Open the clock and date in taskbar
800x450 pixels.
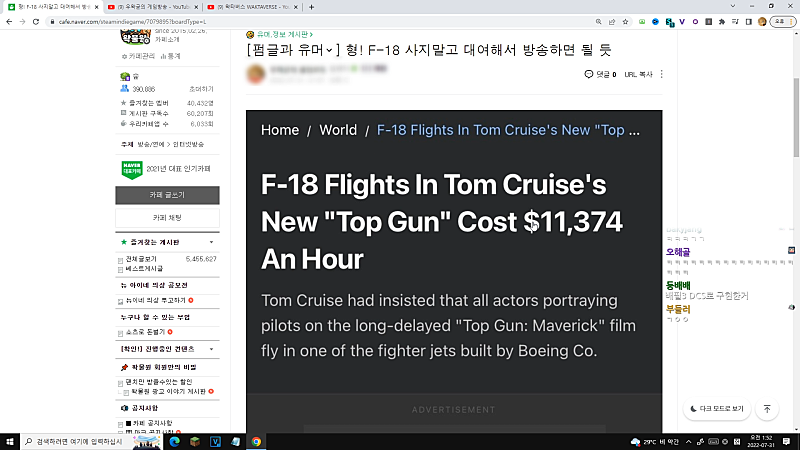click(761, 442)
